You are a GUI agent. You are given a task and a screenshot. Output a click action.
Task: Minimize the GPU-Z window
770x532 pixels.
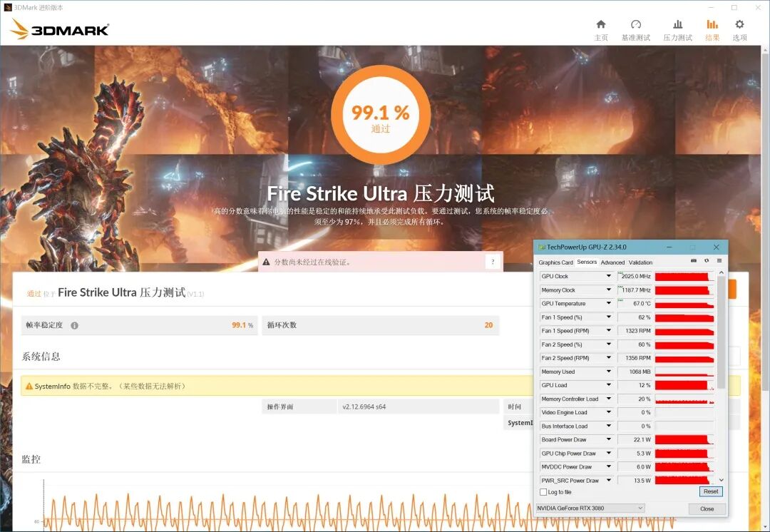tap(670, 247)
